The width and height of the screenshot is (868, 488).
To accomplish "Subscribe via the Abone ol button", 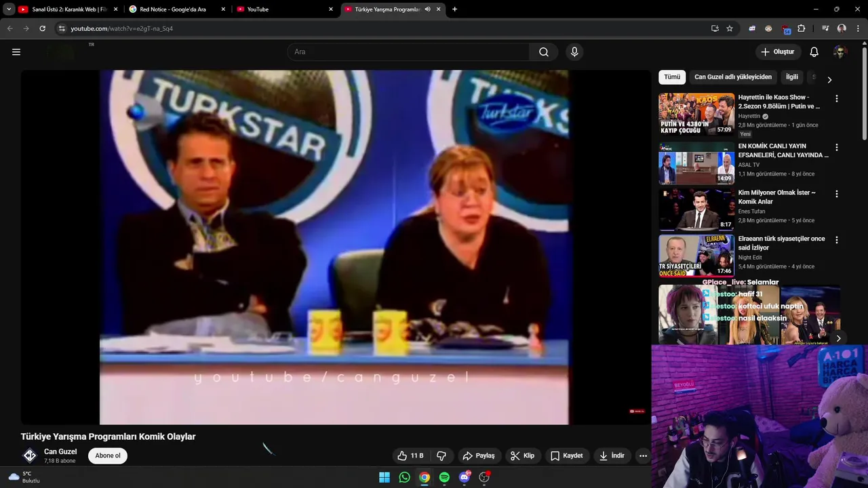I will point(108,455).
